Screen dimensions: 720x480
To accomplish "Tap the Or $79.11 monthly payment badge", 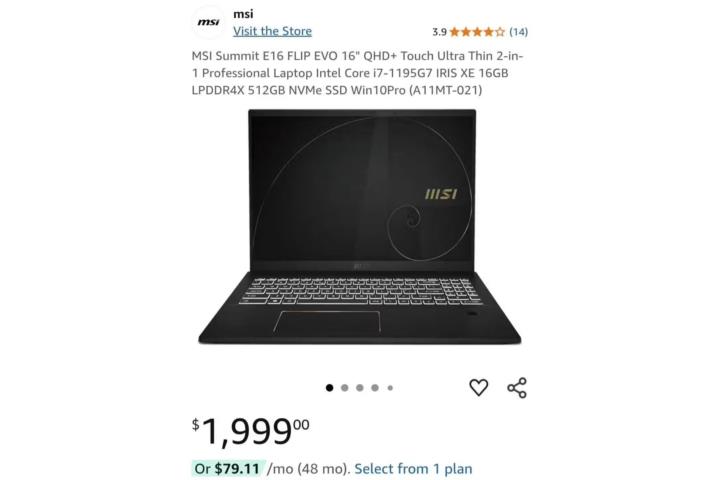I will click(x=228, y=469).
